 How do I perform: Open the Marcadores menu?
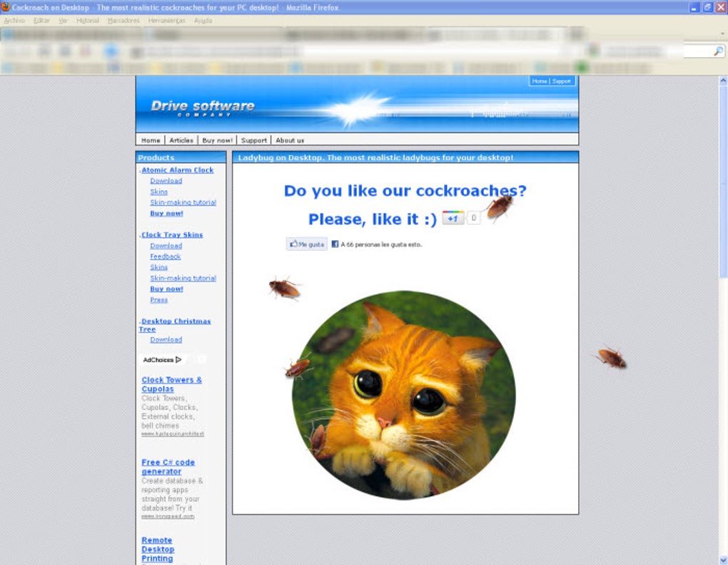123,21
